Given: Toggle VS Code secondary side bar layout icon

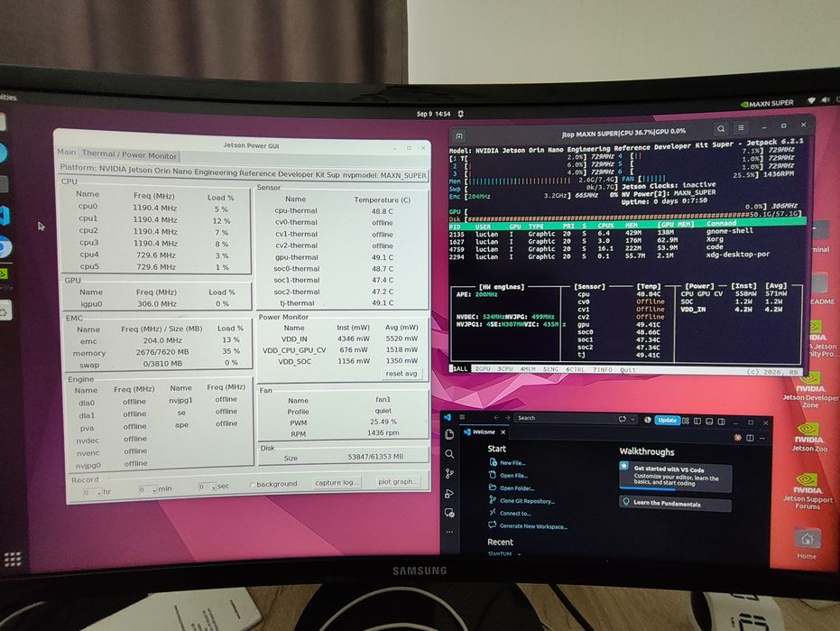Looking at the screenshot, I should point(721,422).
